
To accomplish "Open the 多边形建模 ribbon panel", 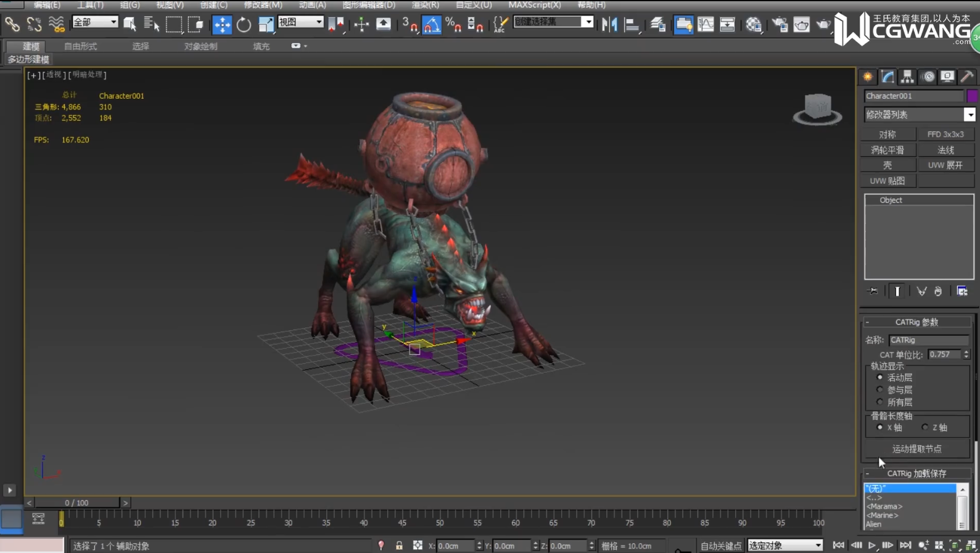I will pyautogui.click(x=29, y=59).
